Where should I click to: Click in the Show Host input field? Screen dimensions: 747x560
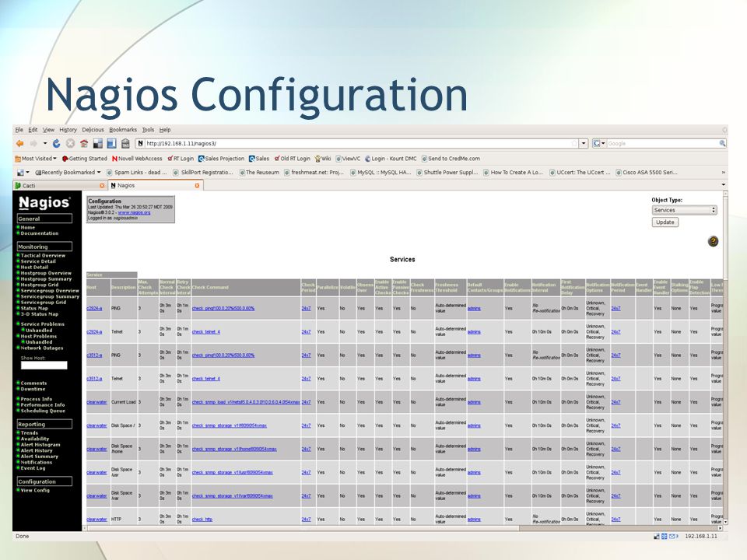(44, 366)
